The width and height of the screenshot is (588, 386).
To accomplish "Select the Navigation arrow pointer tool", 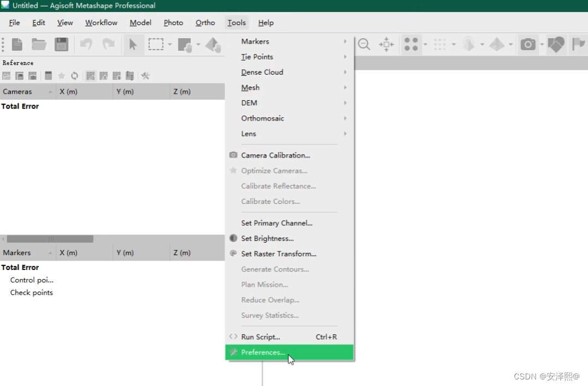I will click(x=133, y=44).
